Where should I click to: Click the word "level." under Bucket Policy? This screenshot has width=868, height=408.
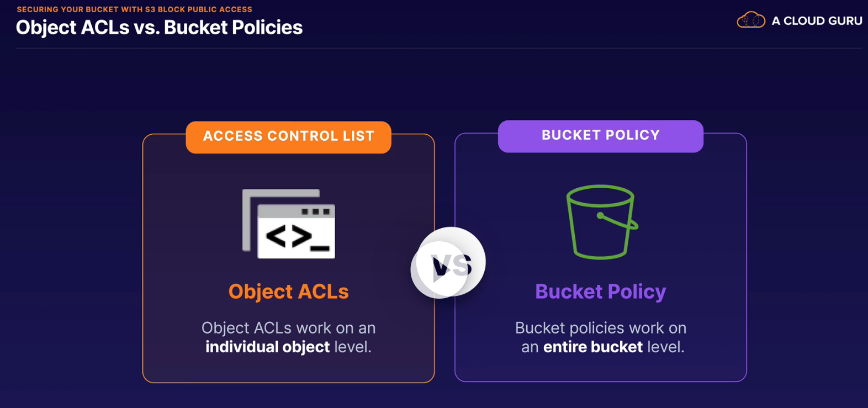coord(665,347)
